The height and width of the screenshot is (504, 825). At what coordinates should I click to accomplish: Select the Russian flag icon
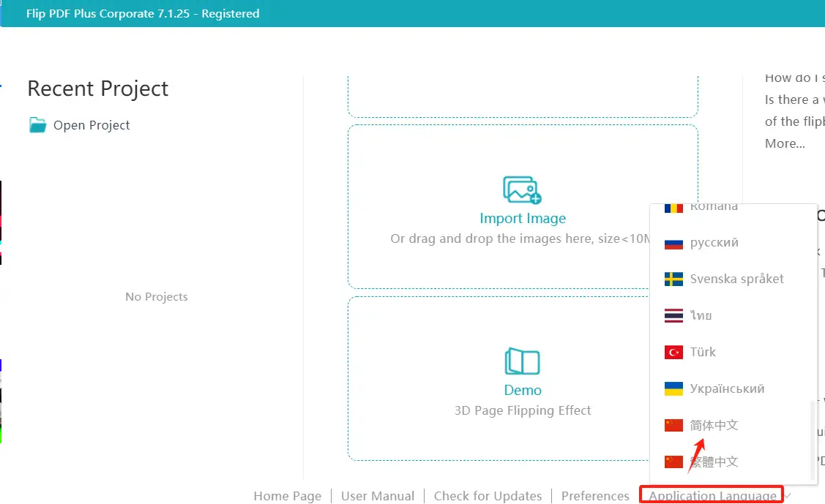click(x=673, y=243)
